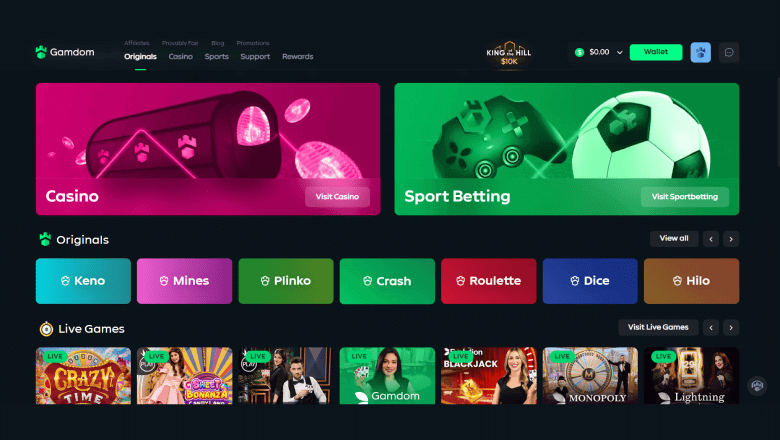Show previous Originals games with left chevron
780x440 pixels.
tap(711, 239)
